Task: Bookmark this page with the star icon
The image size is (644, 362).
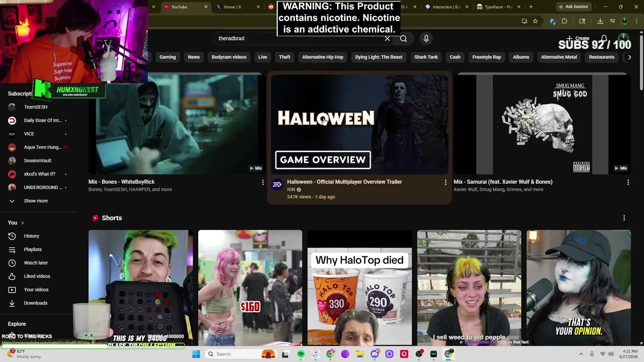Action: (535, 21)
